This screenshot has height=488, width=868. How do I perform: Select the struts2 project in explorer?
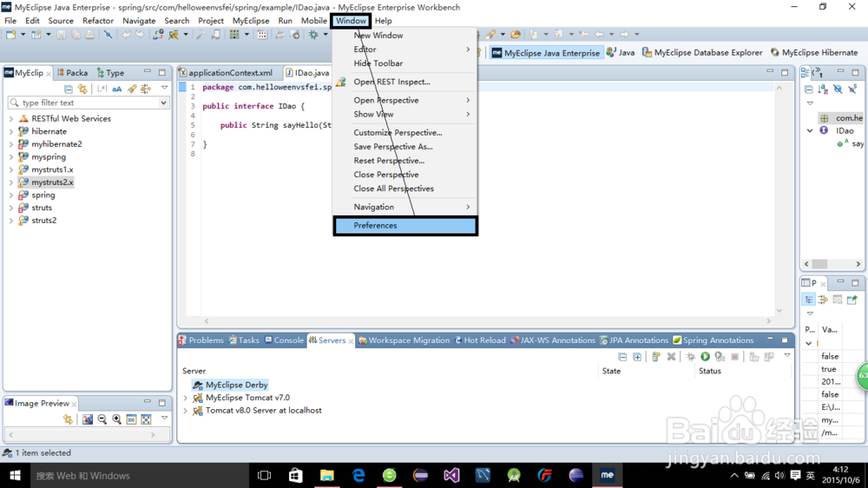coord(43,221)
